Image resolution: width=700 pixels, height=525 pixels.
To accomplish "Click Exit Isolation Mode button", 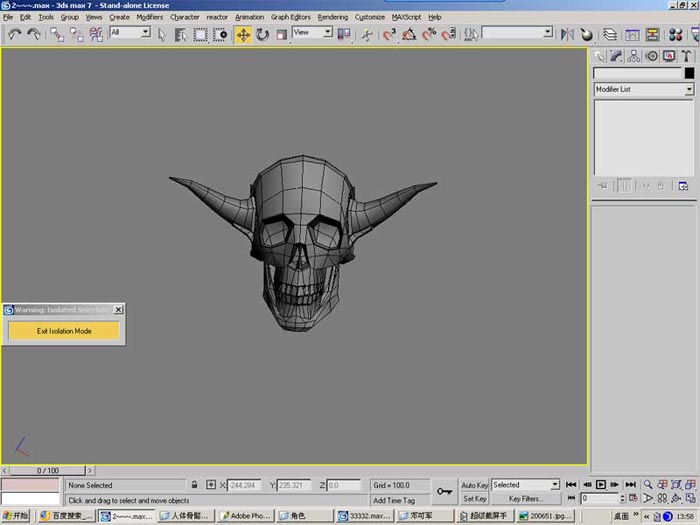I will tap(64, 331).
